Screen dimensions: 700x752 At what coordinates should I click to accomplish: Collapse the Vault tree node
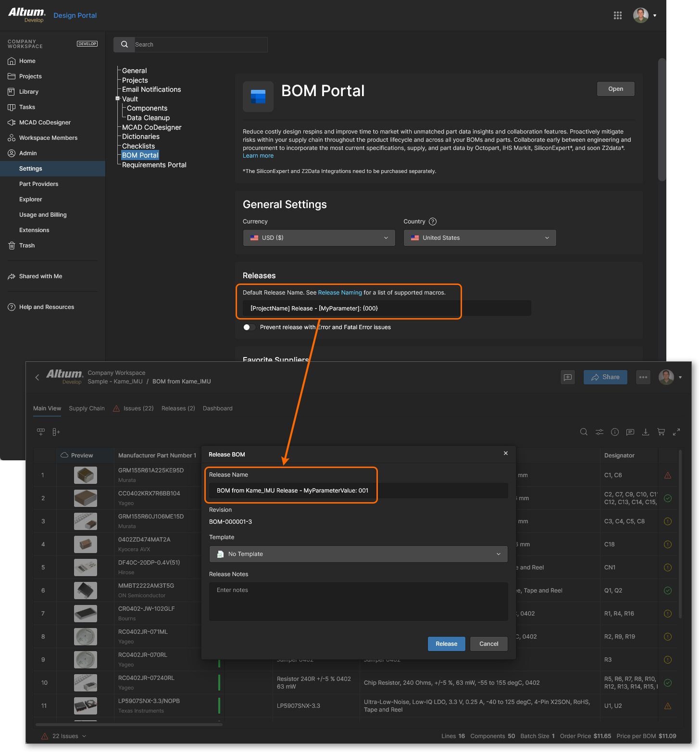coord(117,99)
